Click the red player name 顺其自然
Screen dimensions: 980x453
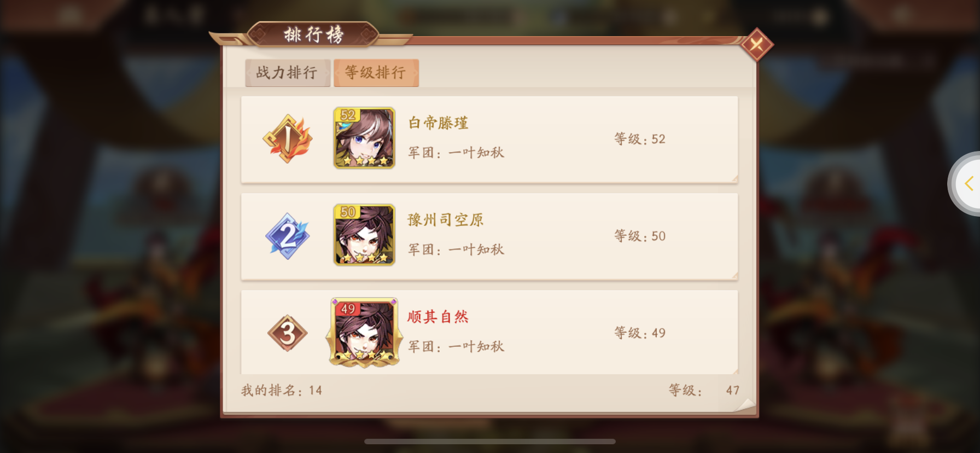click(x=438, y=317)
